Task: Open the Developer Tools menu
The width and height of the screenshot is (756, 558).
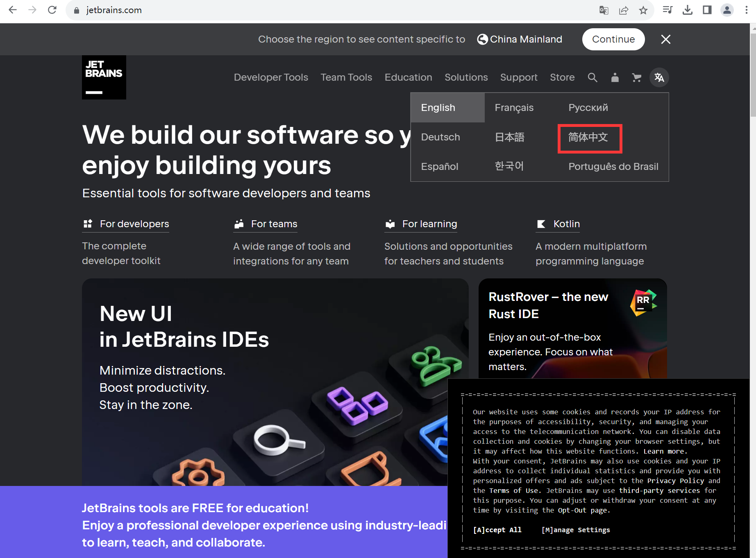Action: tap(271, 77)
